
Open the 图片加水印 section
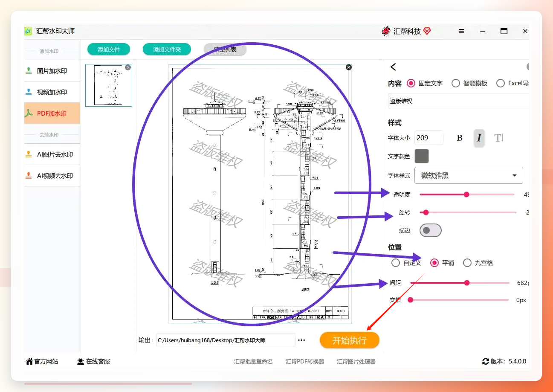(x=52, y=71)
